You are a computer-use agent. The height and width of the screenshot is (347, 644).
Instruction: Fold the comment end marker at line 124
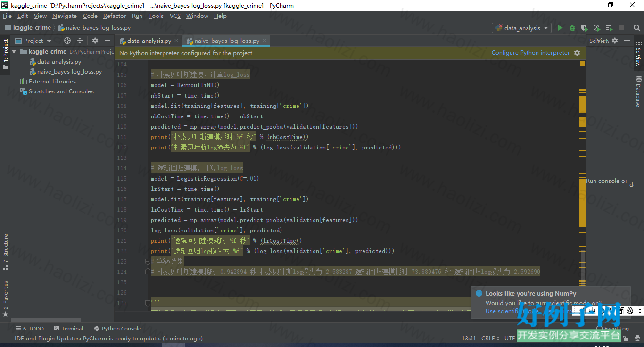148,272
